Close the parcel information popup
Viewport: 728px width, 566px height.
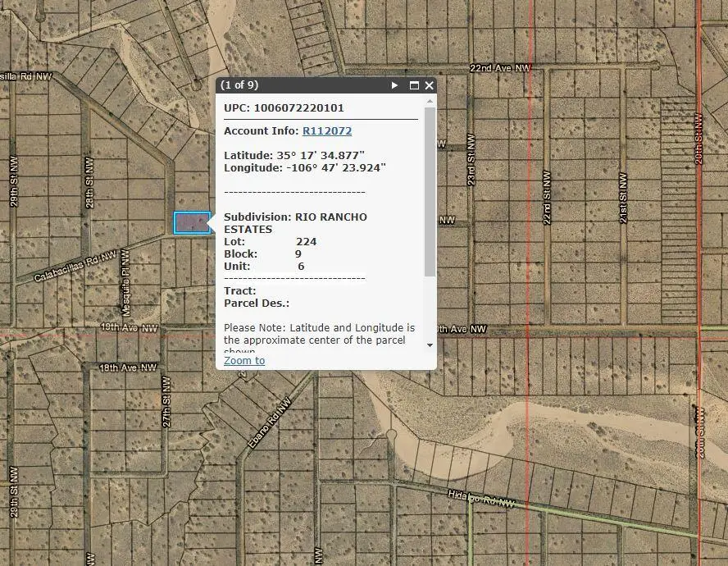[x=429, y=84]
